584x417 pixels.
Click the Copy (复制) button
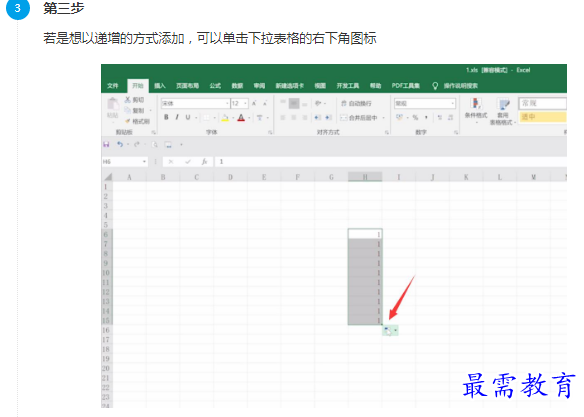click(134, 111)
